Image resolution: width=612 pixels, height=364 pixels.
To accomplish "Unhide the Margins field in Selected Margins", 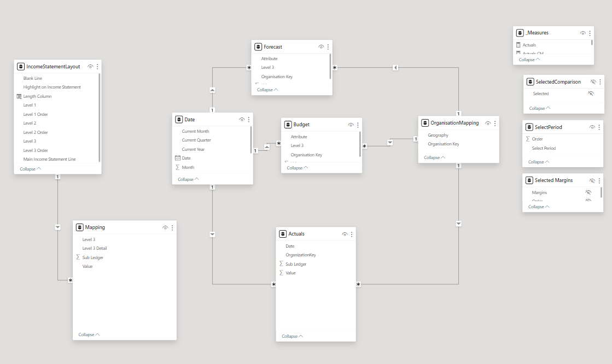I will point(588,192).
